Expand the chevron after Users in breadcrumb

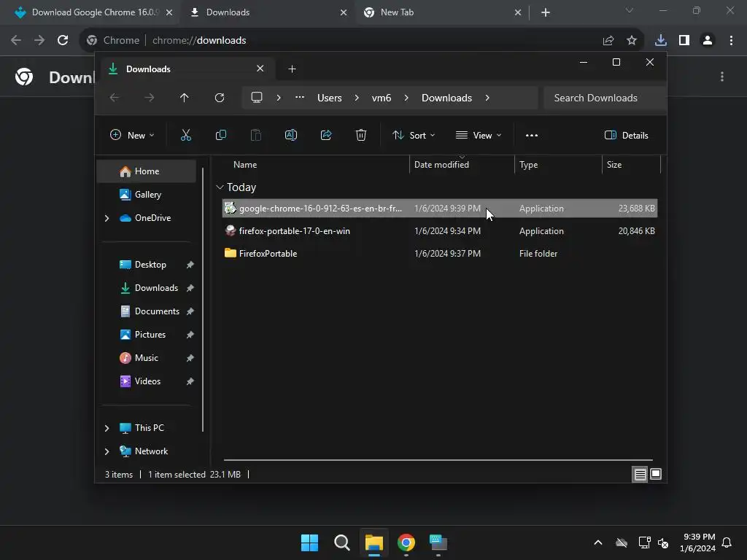[356, 98]
